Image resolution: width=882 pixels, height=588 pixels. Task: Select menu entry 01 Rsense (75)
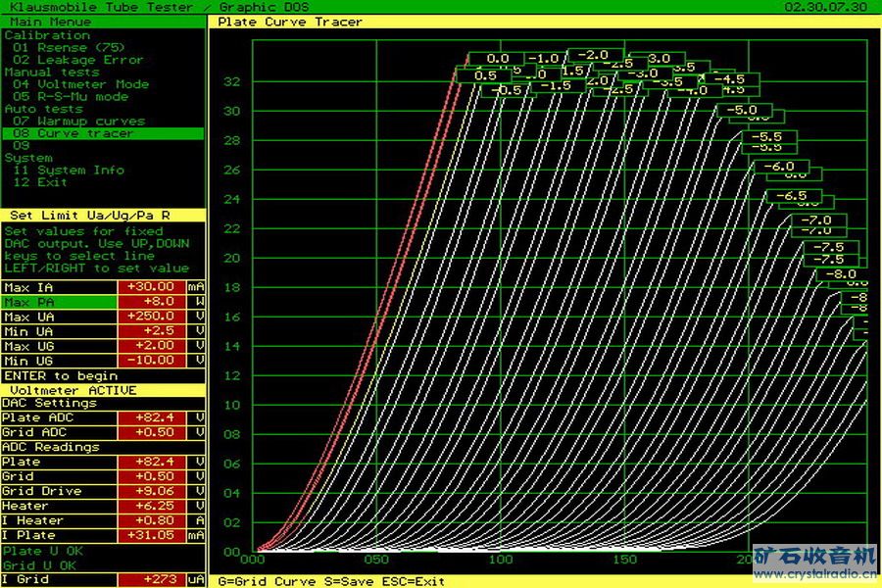(x=69, y=48)
